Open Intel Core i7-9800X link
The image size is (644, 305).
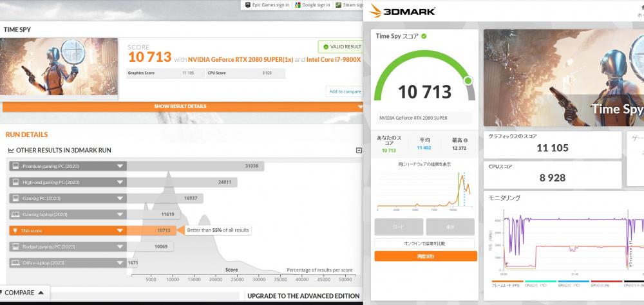pos(334,60)
